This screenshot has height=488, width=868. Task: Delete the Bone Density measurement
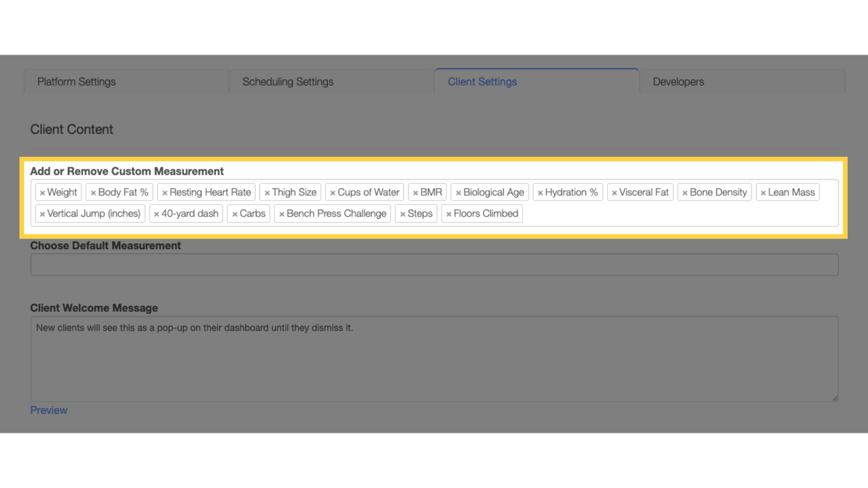(684, 192)
